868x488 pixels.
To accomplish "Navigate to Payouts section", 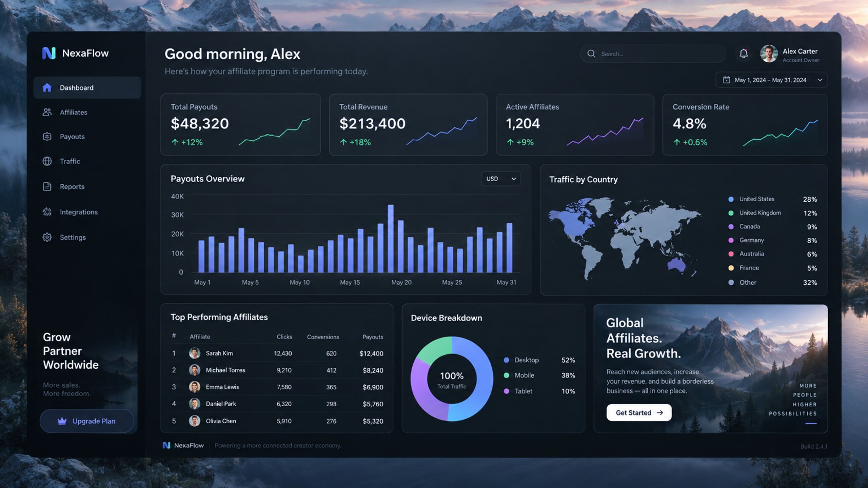I will pyautogui.click(x=72, y=137).
